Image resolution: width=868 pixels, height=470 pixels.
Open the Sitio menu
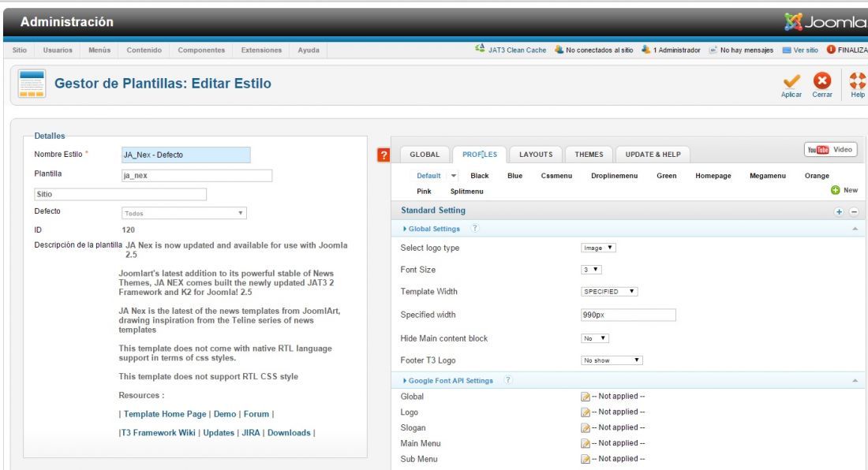click(x=20, y=50)
